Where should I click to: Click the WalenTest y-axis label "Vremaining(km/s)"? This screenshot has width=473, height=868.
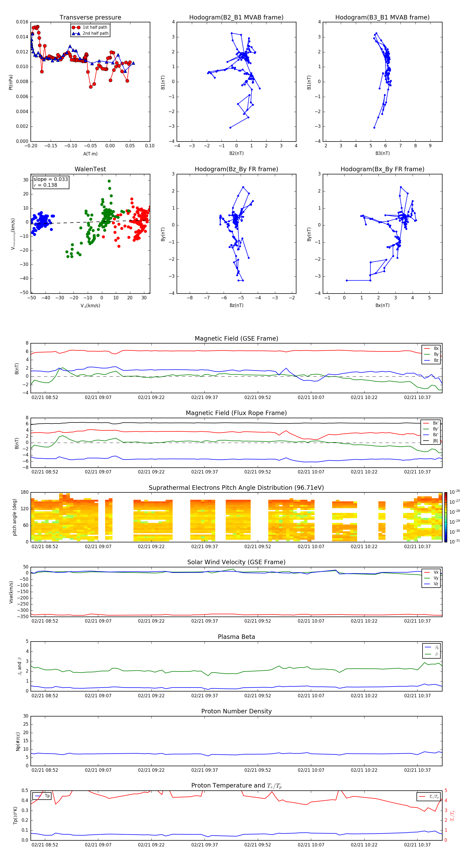pos(13,234)
